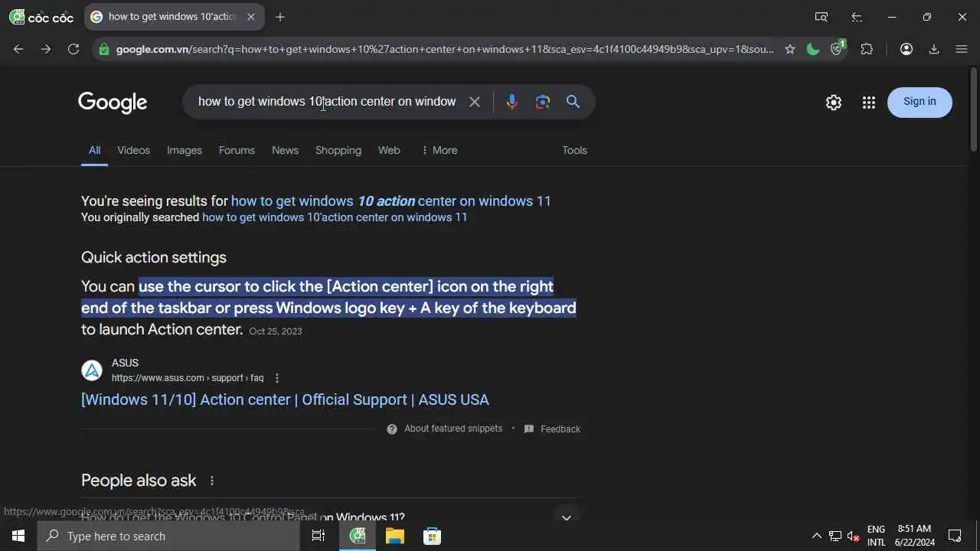Image resolution: width=980 pixels, height=551 pixels.
Task: Click the page vertical scrollbar
Action: [974, 110]
